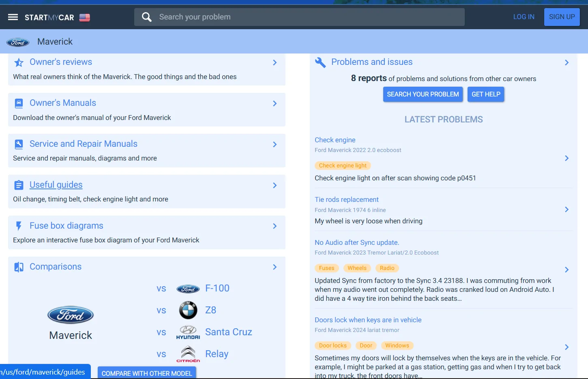Image resolution: width=588 pixels, height=379 pixels.
Task: Click the SIGN UP button
Action: [562, 17]
